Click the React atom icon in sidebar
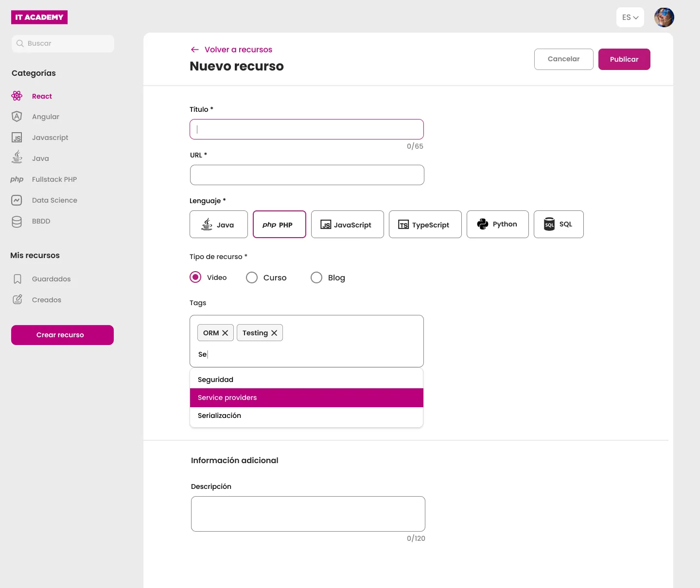Screen dimensions: 700x588 click(17, 96)
